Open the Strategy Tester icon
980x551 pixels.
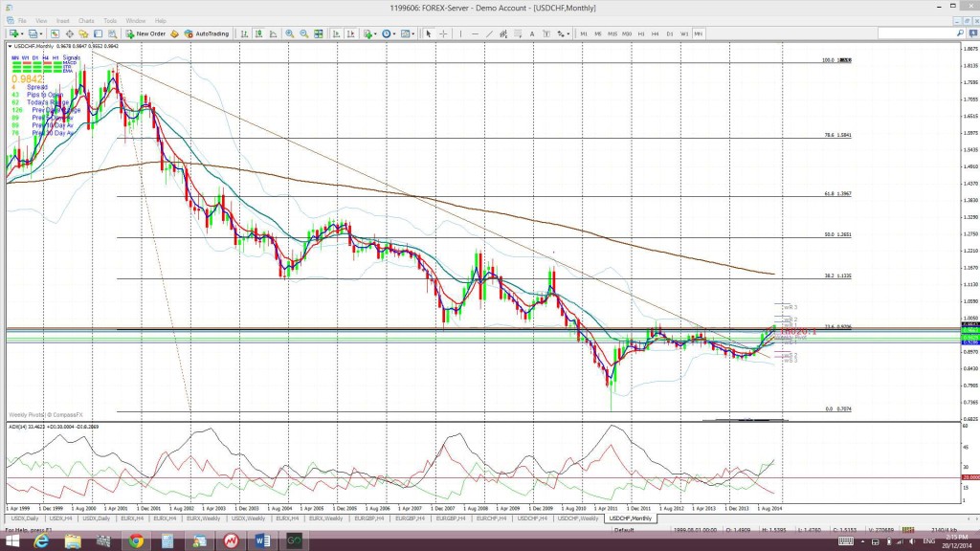click(113, 33)
